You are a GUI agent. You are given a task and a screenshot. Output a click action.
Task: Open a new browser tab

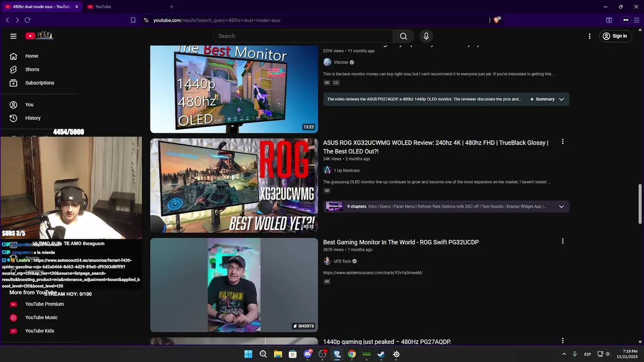click(172, 7)
